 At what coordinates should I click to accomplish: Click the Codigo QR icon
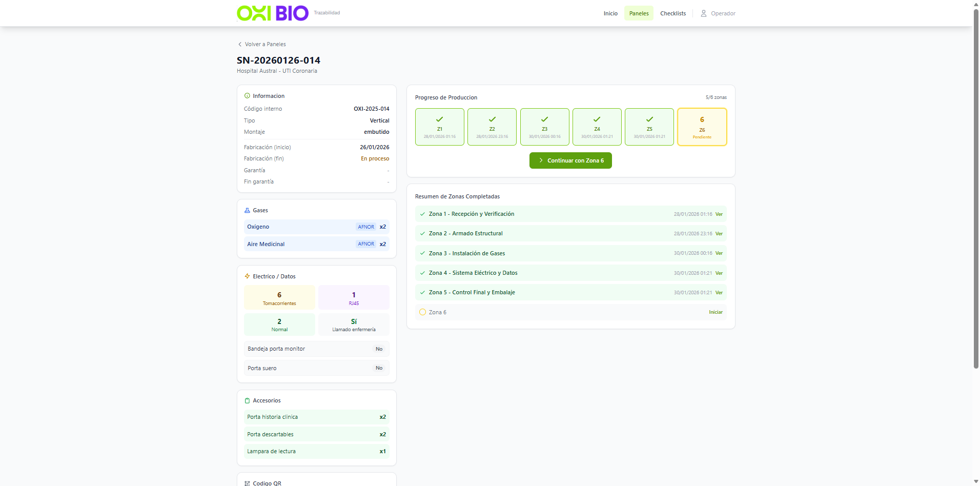coord(247,483)
